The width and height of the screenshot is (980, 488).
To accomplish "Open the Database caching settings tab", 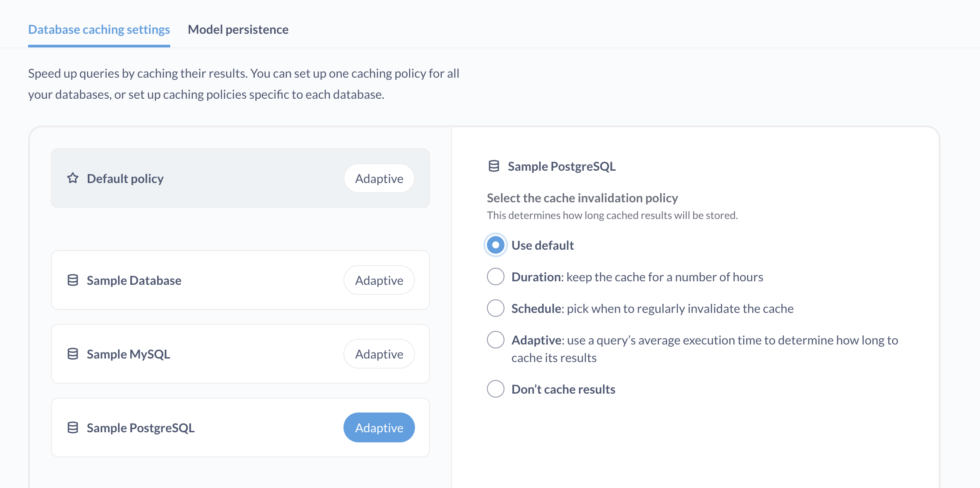I will [99, 29].
